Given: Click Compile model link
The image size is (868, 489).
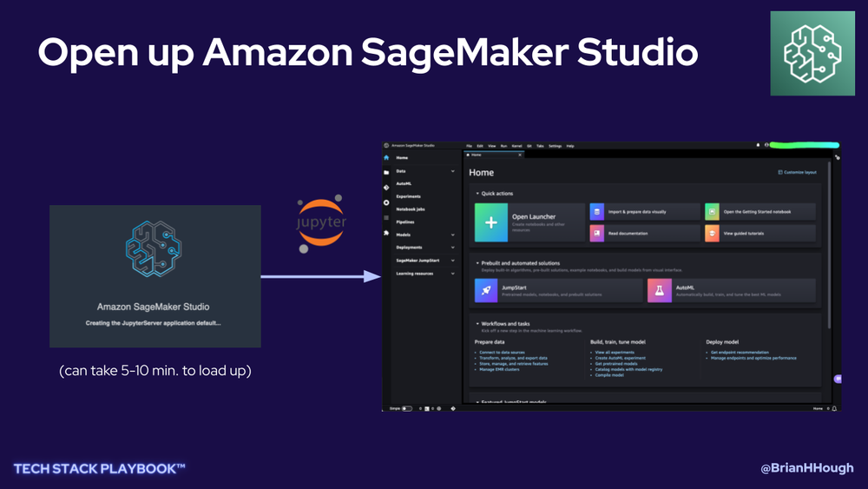Looking at the screenshot, I should tap(609, 375).
